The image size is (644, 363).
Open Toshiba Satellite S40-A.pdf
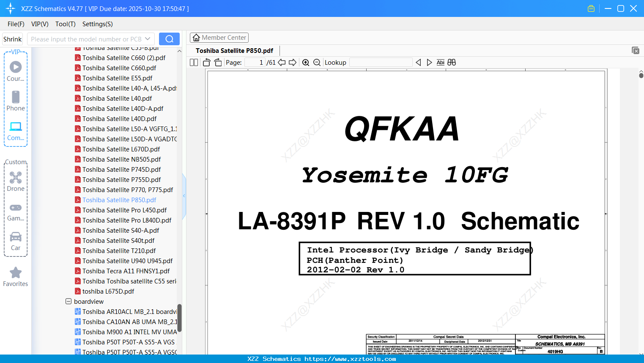tap(121, 231)
